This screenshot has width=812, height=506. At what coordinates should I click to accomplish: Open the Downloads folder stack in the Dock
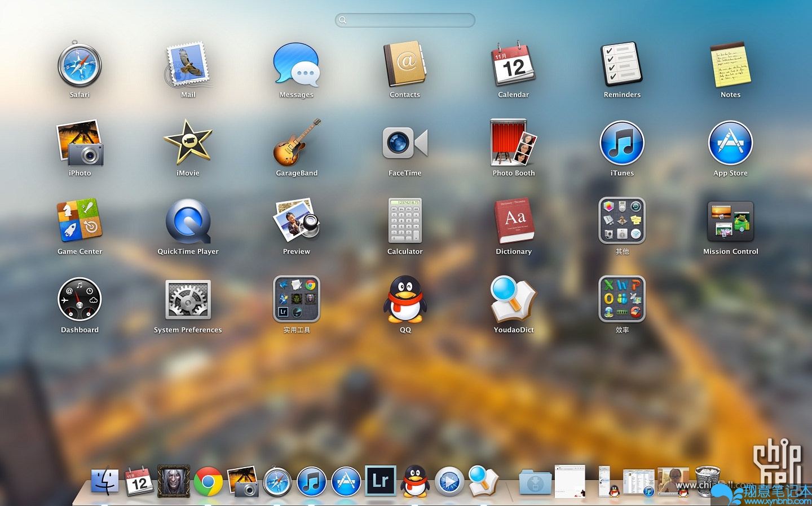tap(535, 483)
